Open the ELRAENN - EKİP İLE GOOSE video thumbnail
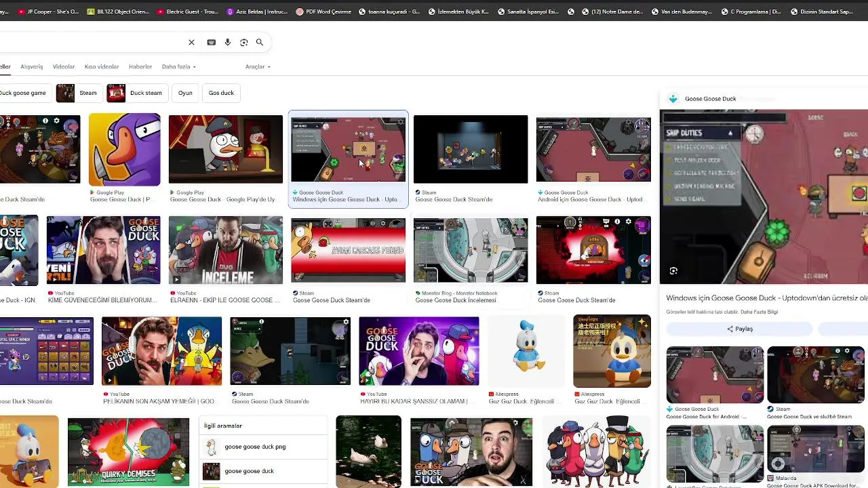This screenshot has width=868, height=488. (x=226, y=250)
